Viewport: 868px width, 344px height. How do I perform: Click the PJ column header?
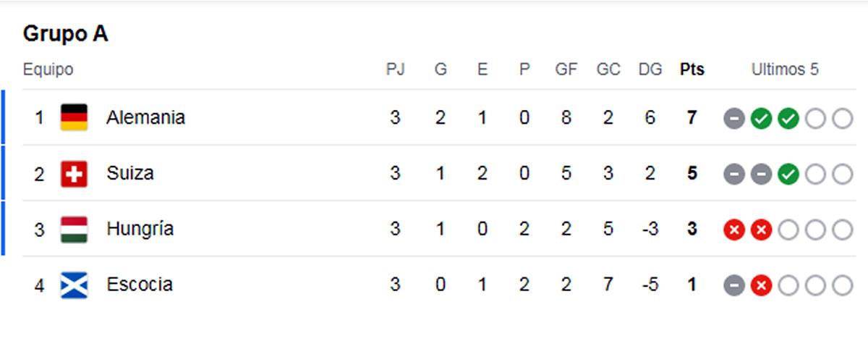395,70
